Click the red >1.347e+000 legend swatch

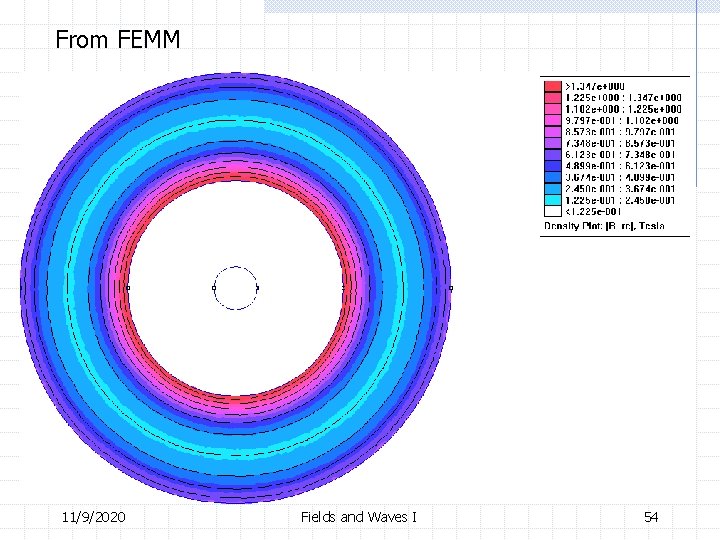(553, 86)
